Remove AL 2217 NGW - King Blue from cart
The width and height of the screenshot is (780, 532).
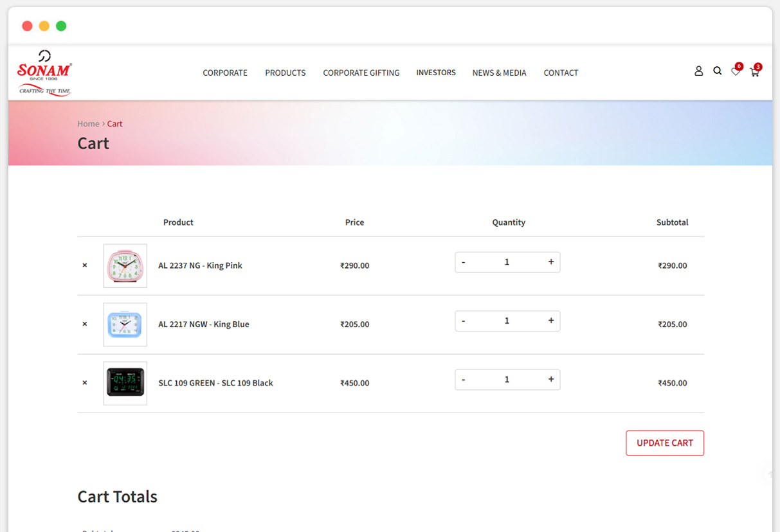[x=84, y=324]
